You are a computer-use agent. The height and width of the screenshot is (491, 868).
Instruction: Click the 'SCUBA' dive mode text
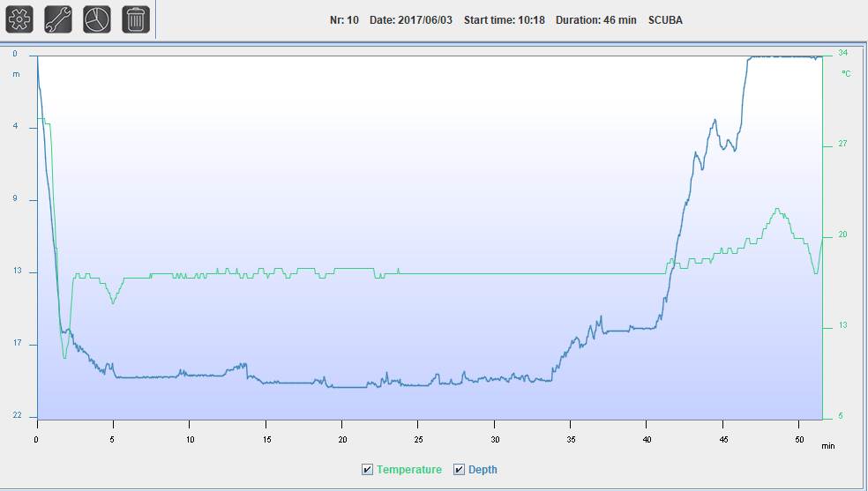pyautogui.click(x=665, y=20)
